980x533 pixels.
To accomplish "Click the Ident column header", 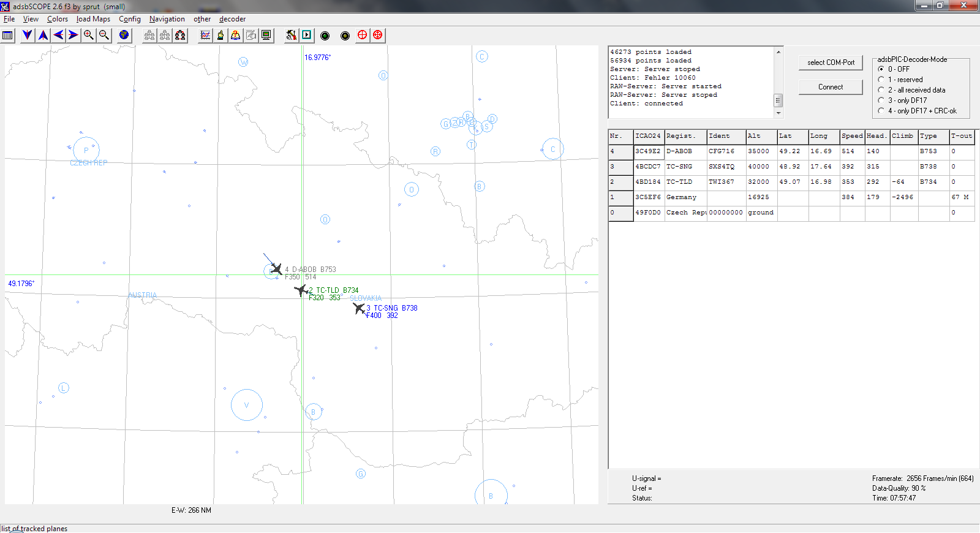I will pyautogui.click(x=726, y=137).
